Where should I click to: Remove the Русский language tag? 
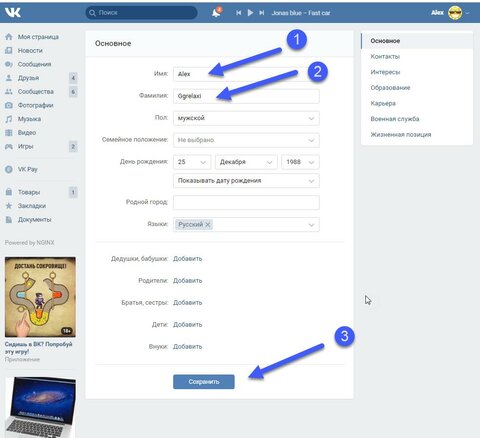[x=208, y=225]
